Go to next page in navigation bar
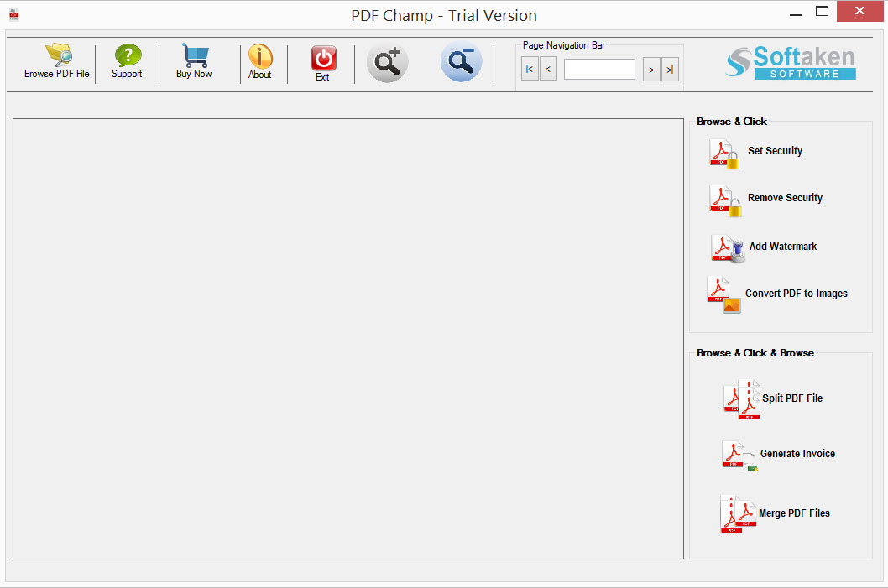This screenshot has height=588, width=888. click(651, 69)
